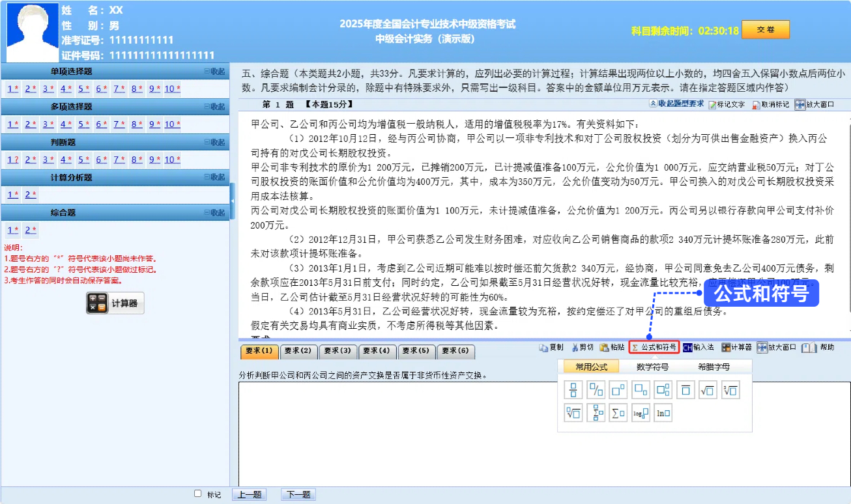
Task: Insert the fraction formula symbol
Action: click(x=573, y=389)
